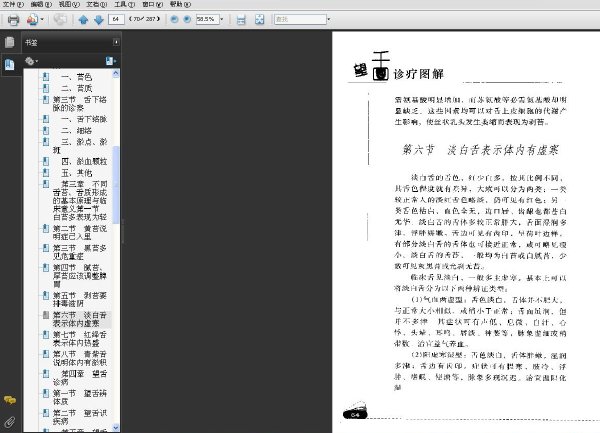Select bookmark 第一节 望舌辨体质
This screenshot has width=600, height=433.
(x=80, y=397)
